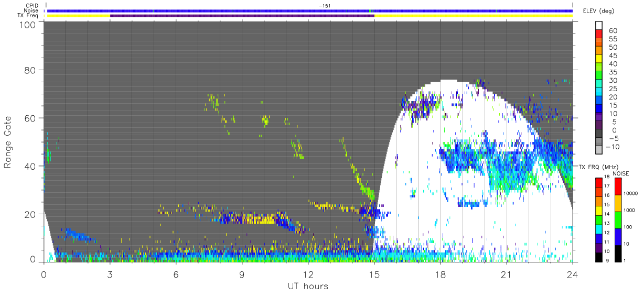Click the '12' tick label on UT hours axis

point(308,274)
